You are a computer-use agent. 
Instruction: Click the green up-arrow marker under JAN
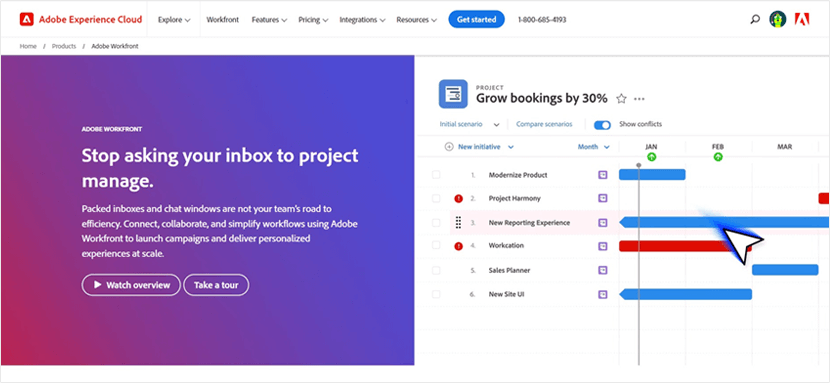(x=652, y=157)
